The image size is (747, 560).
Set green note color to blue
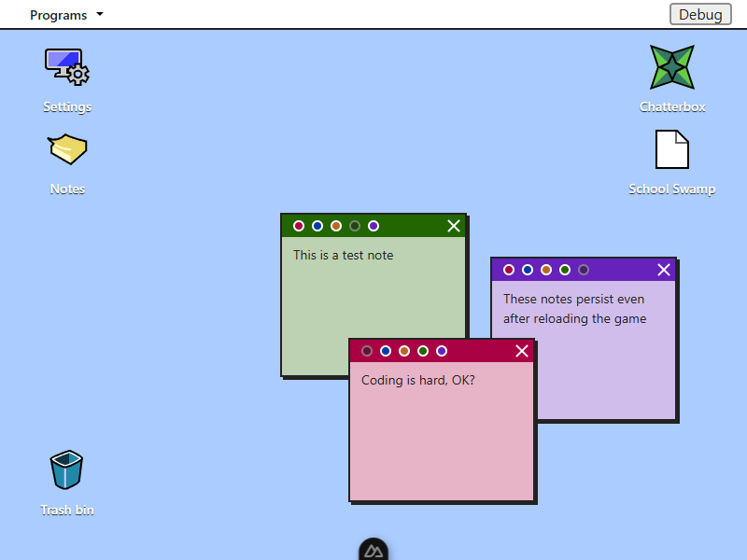pyautogui.click(x=317, y=226)
